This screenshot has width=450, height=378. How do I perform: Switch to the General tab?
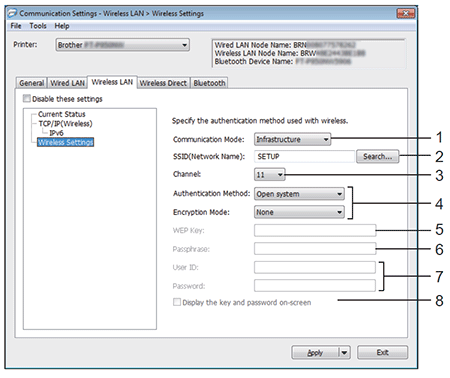coord(32,83)
